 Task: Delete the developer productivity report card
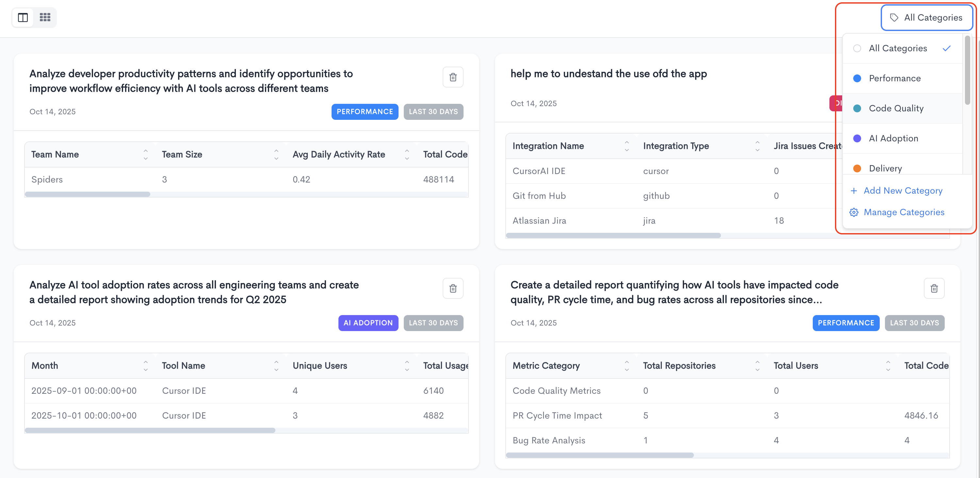point(453,77)
